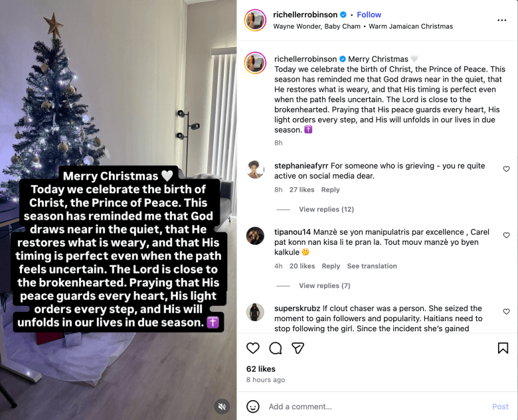Viewport: 518px width, 420px height.
Task: Share the post via the paper plane icon
Action: tap(298, 348)
